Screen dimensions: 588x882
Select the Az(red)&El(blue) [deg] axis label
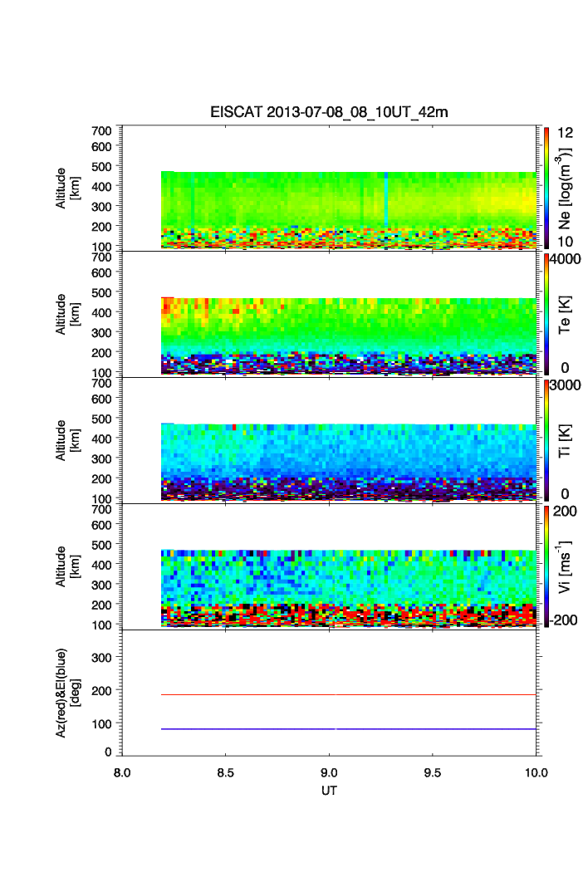pyautogui.click(x=67, y=693)
